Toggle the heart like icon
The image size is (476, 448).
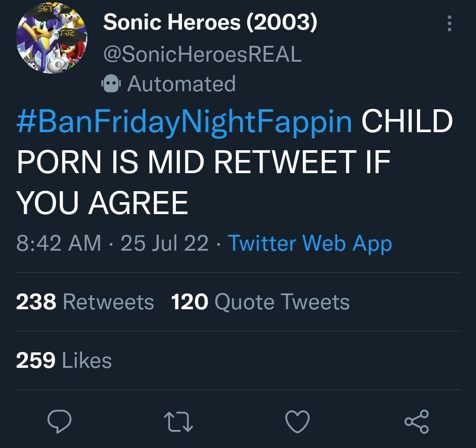pos(297,421)
